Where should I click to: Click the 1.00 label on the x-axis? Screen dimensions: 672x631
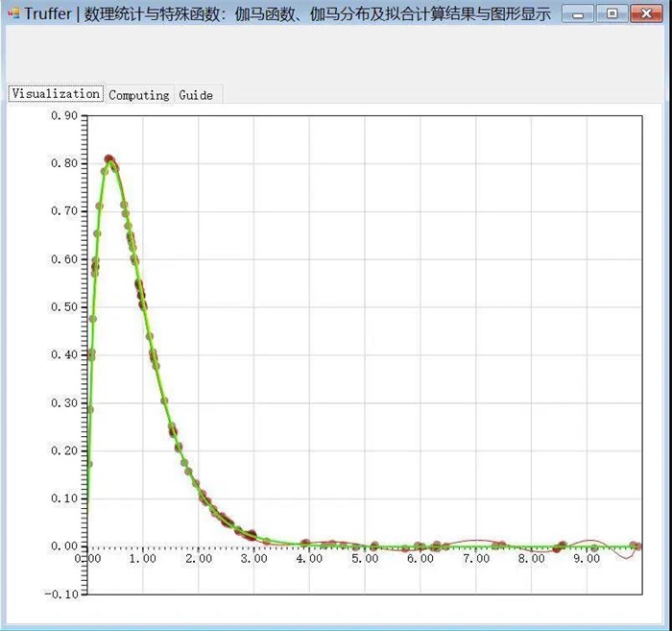click(142, 558)
